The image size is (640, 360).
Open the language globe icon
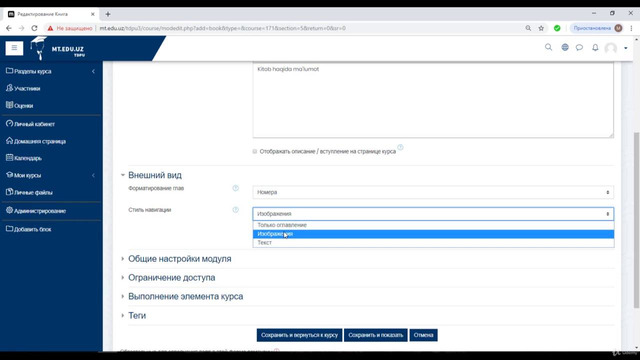(565, 47)
